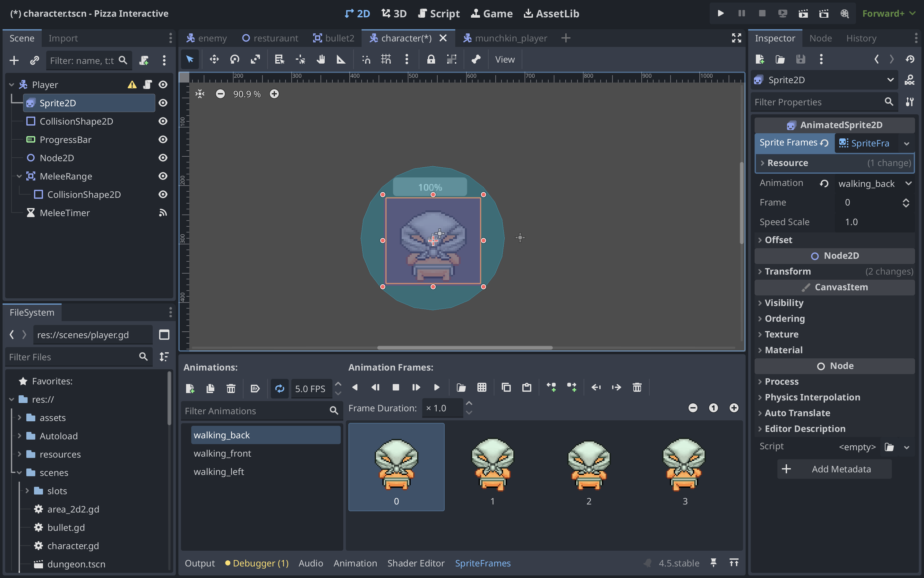The image size is (924, 578).
Task: Run the current scene
Action: point(803,14)
